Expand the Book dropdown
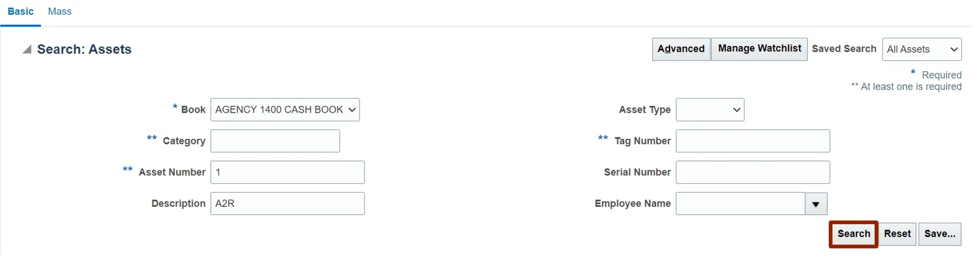 [x=285, y=110]
